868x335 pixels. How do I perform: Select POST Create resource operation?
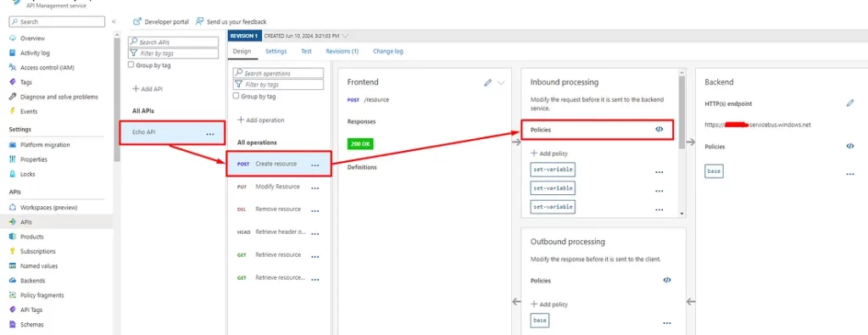[279, 164]
